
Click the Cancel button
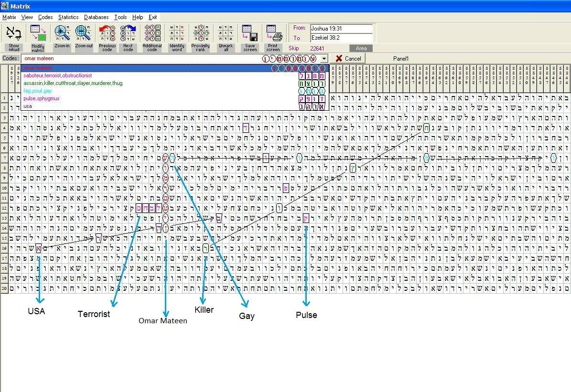[x=348, y=59]
